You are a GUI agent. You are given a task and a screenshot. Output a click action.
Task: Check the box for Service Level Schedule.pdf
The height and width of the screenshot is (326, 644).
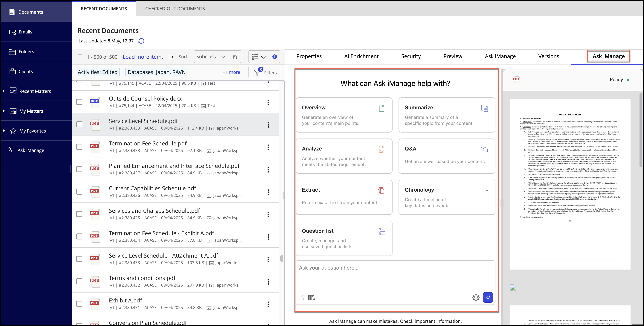(79, 124)
